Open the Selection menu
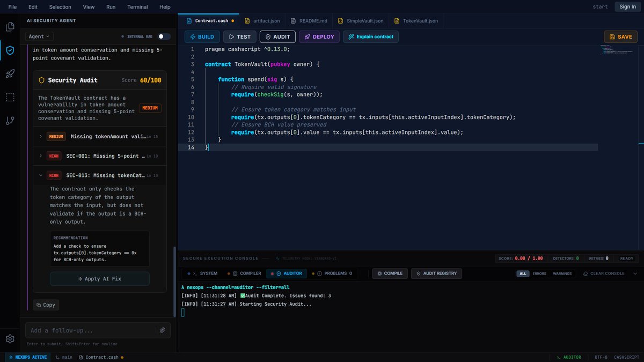 click(x=60, y=7)
